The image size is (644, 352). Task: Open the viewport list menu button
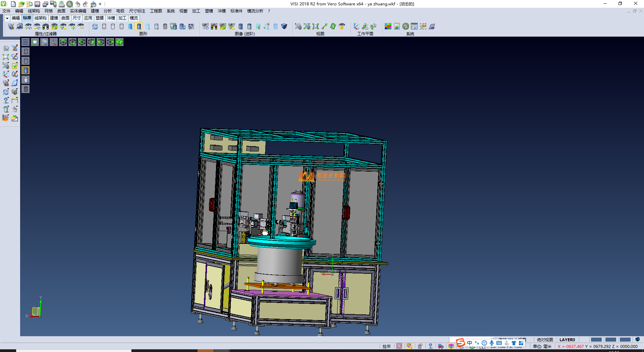coord(25,42)
